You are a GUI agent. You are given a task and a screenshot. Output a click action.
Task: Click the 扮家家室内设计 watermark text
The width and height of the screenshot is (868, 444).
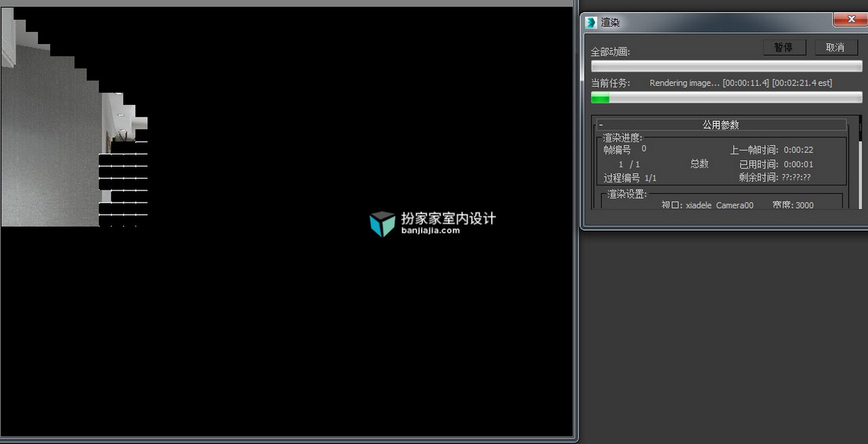click(448, 218)
